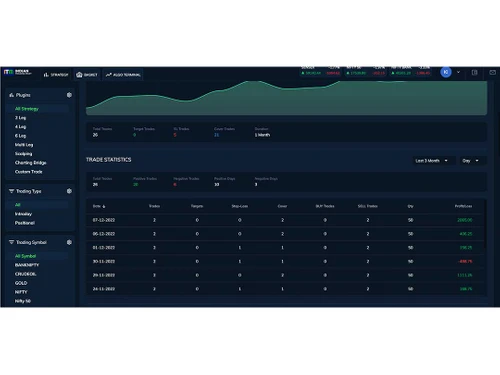
Task: Click the Trading Symbol settings gear
Action: tap(69, 242)
